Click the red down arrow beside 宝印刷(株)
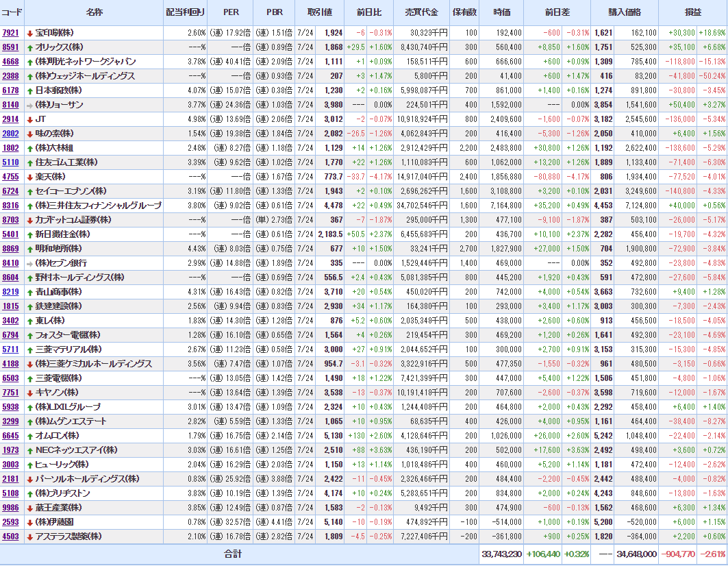728x566 pixels. tap(29, 33)
